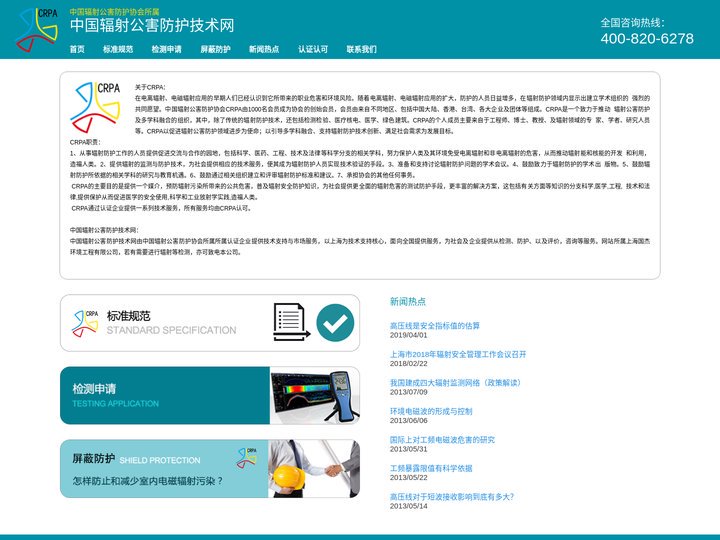
Task: Select 屏蔽防护 in the navigation bar
Action: 215,49
